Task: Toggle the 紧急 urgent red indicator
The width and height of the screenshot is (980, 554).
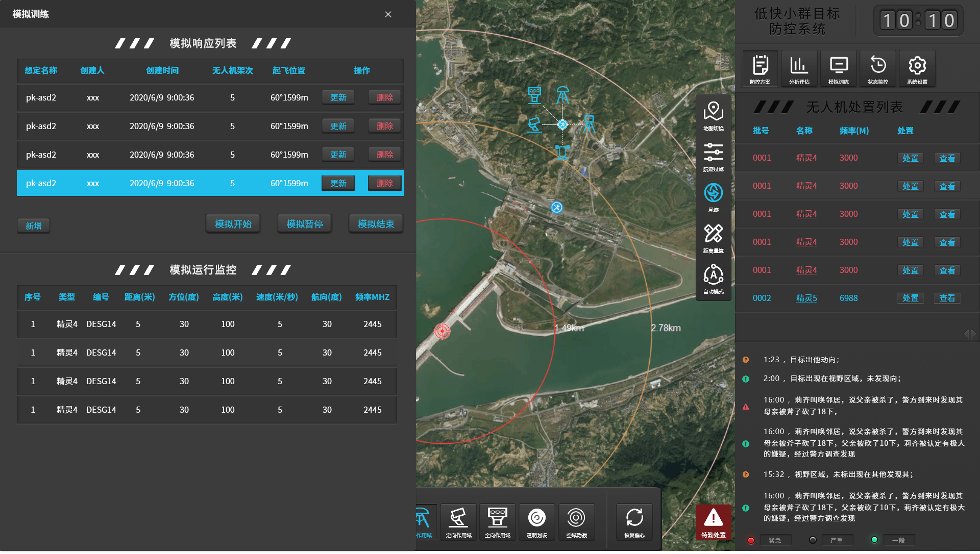Action: pyautogui.click(x=751, y=541)
